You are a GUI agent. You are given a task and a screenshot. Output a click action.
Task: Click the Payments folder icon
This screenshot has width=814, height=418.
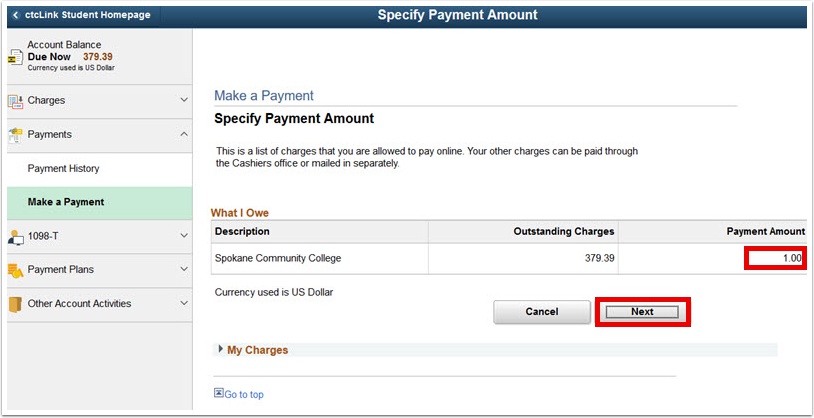pos(16,134)
